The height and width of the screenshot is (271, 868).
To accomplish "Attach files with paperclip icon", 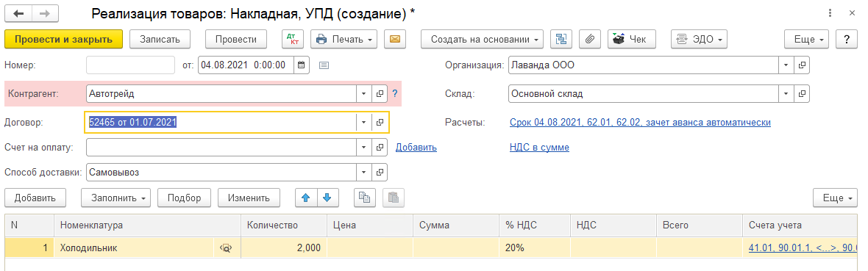I will pos(590,39).
